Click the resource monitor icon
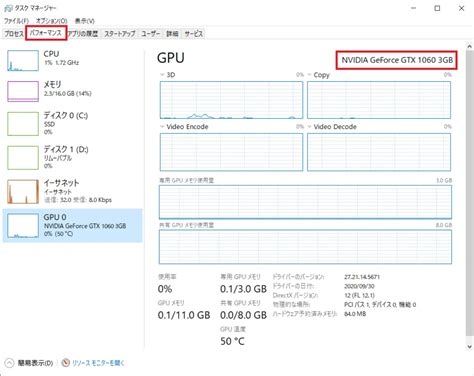The width and height of the screenshot is (474, 376). 66,363
